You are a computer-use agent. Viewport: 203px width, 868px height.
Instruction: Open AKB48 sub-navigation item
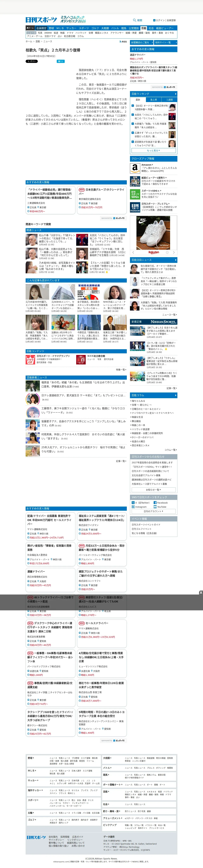pos(48,33)
